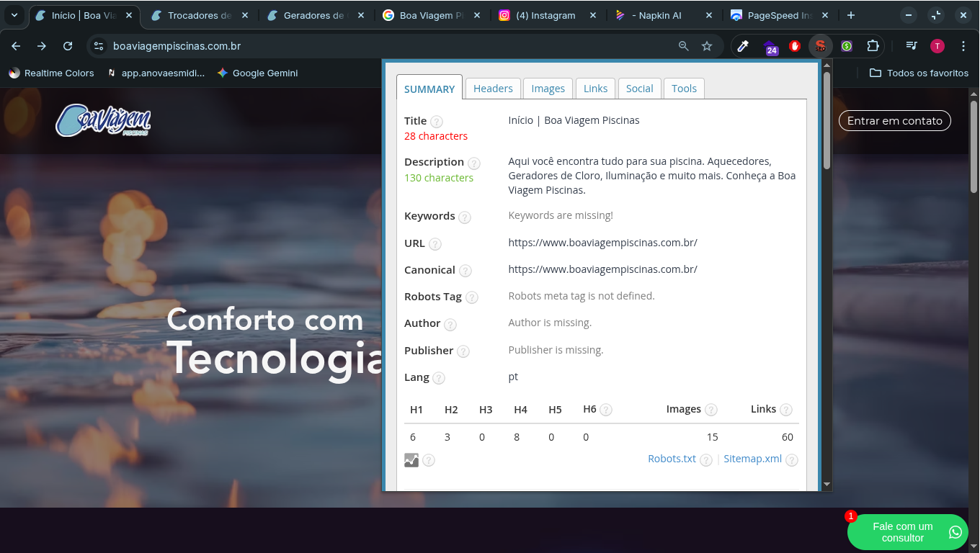The height and width of the screenshot is (553, 980).
Task: Switch to the Headers tab
Action: click(x=493, y=89)
